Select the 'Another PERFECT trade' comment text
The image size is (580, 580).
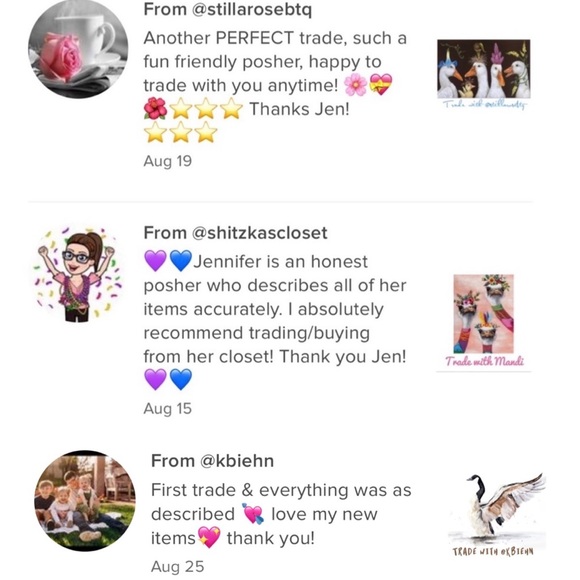coord(275,85)
